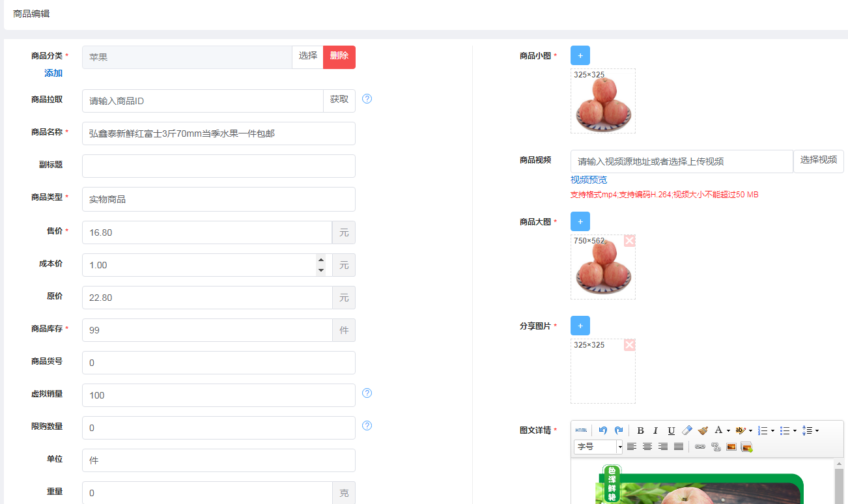The image size is (848, 504).
Task: Click the 商品库存 field showing 99
Action: click(207, 330)
